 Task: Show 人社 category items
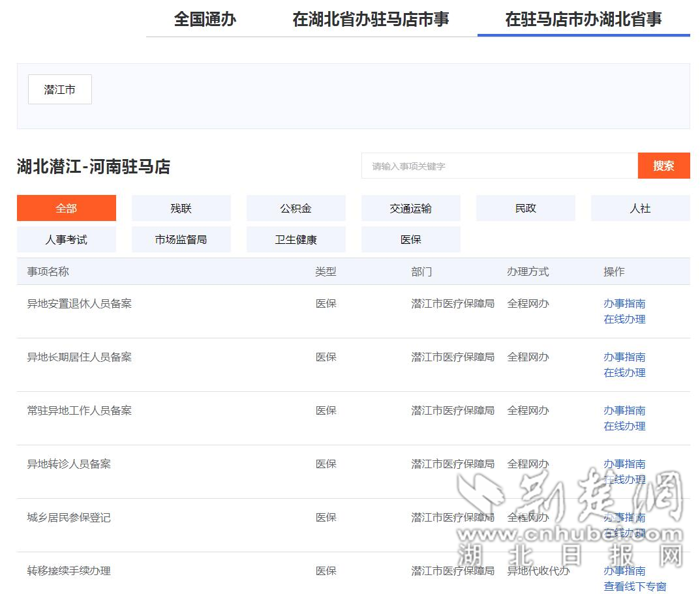pyautogui.click(x=640, y=208)
